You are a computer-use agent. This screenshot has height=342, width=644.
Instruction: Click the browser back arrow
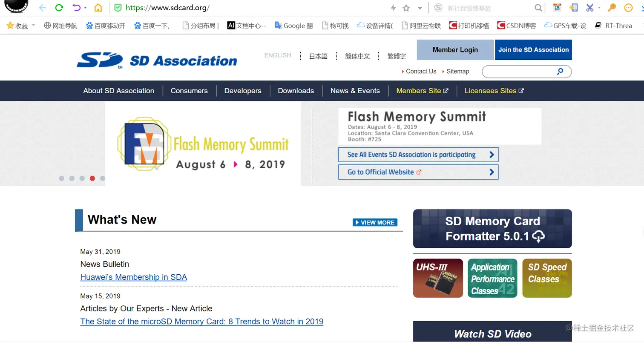click(x=42, y=8)
